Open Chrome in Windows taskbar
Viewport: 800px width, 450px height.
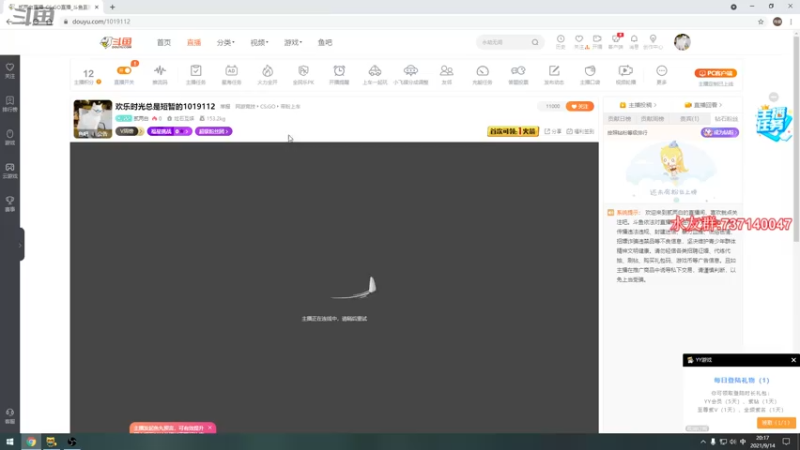click(x=31, y=442)
